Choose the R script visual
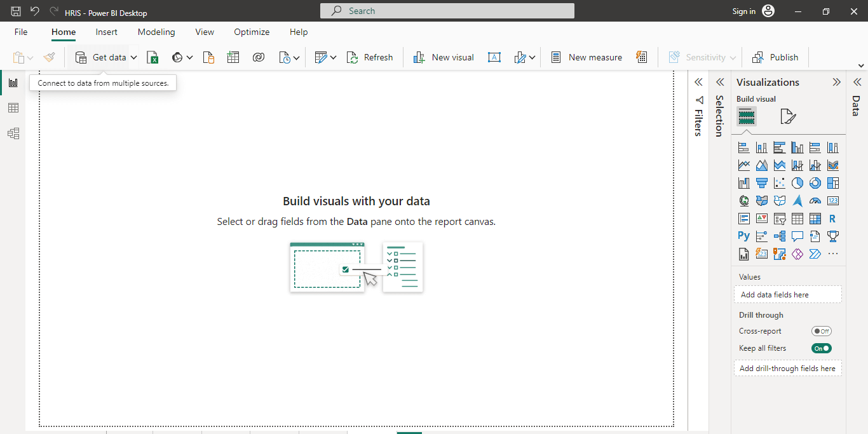The height and width of the screenshot is (434, 868). pos(833,218)
